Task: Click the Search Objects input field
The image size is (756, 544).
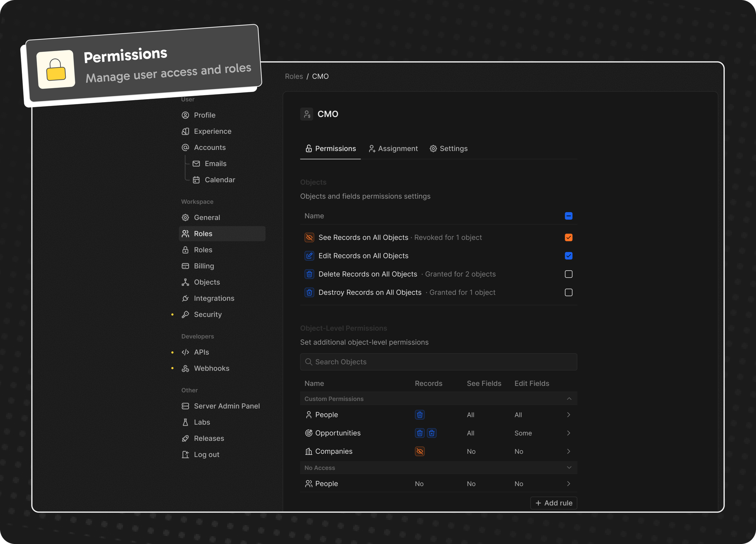Action: (438, 362)
